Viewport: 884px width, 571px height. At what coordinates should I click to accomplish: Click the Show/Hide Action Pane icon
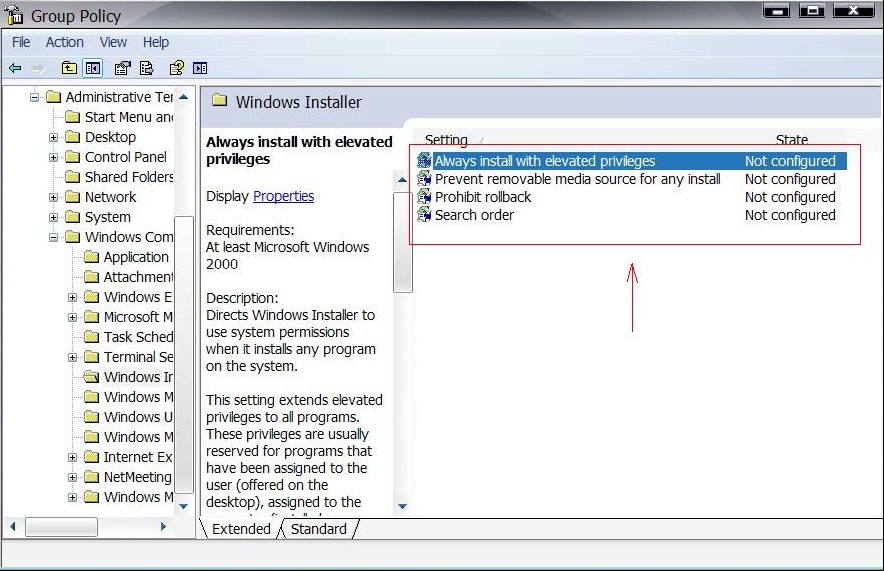200,68
